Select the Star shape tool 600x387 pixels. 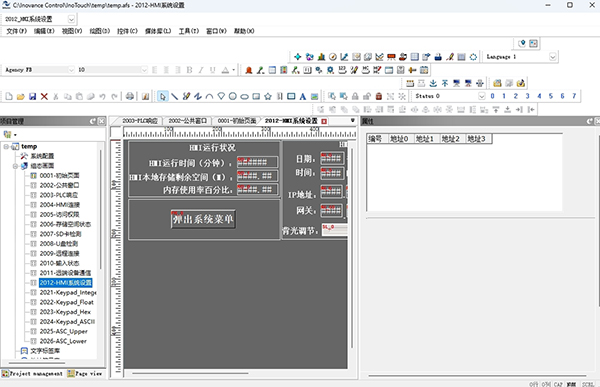[x=268, y=96]
